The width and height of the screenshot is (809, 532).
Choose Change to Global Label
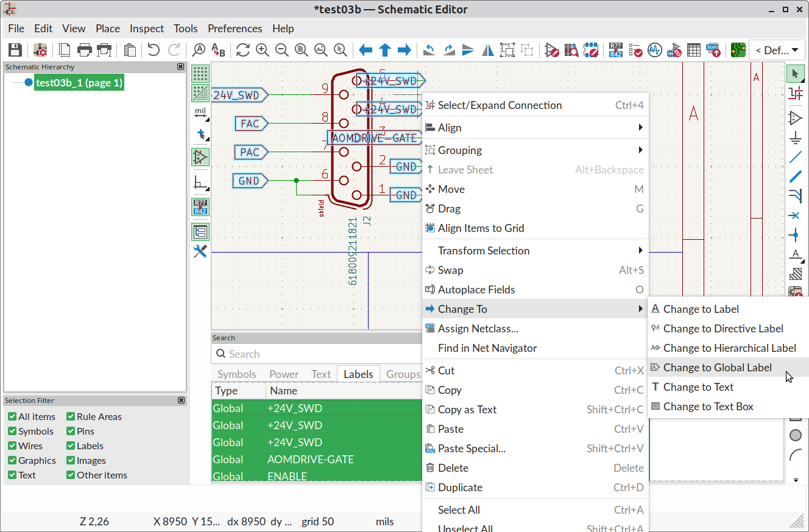pyautogui.click(x=717, y=368)
